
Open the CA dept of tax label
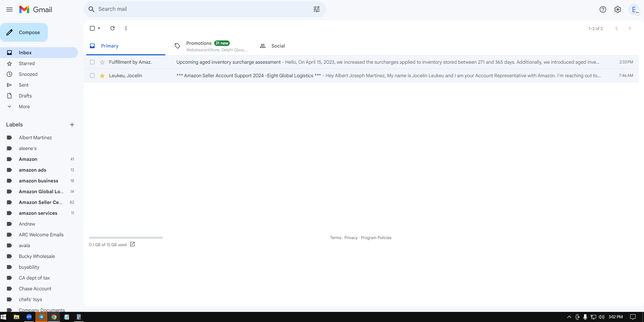(39, 278)
